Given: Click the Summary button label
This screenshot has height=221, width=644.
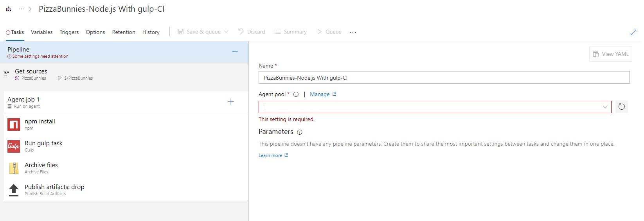Looking at the screenshot, I should pos(295,32).
